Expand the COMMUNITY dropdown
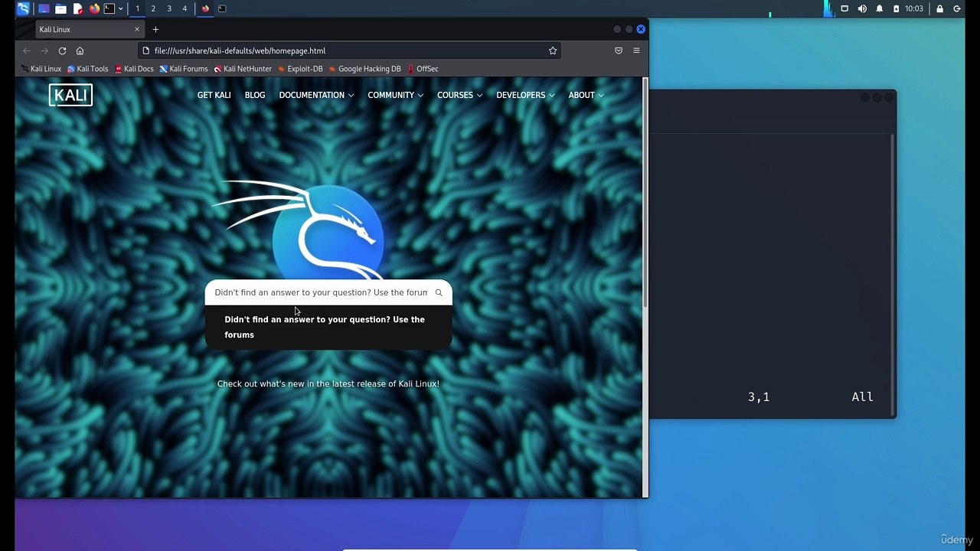The width and height of the screenshot is (980, 551). (x=395, y=95)
